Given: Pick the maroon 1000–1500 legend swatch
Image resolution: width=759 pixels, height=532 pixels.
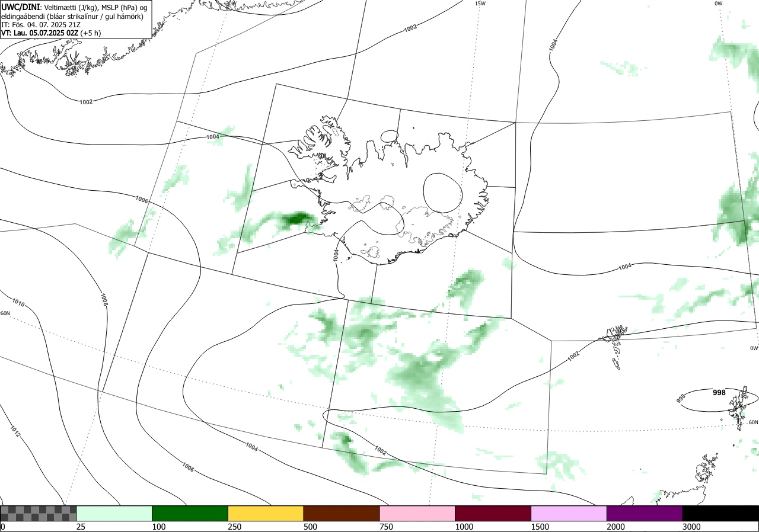Looking at the screenshot, I should 493,513.
